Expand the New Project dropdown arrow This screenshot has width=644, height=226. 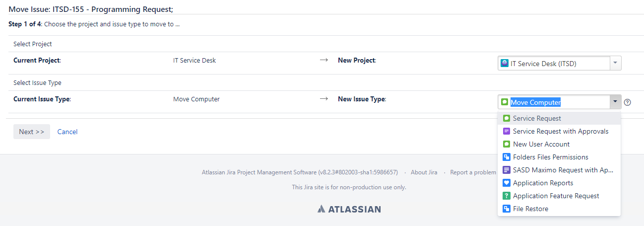(615, 63)
